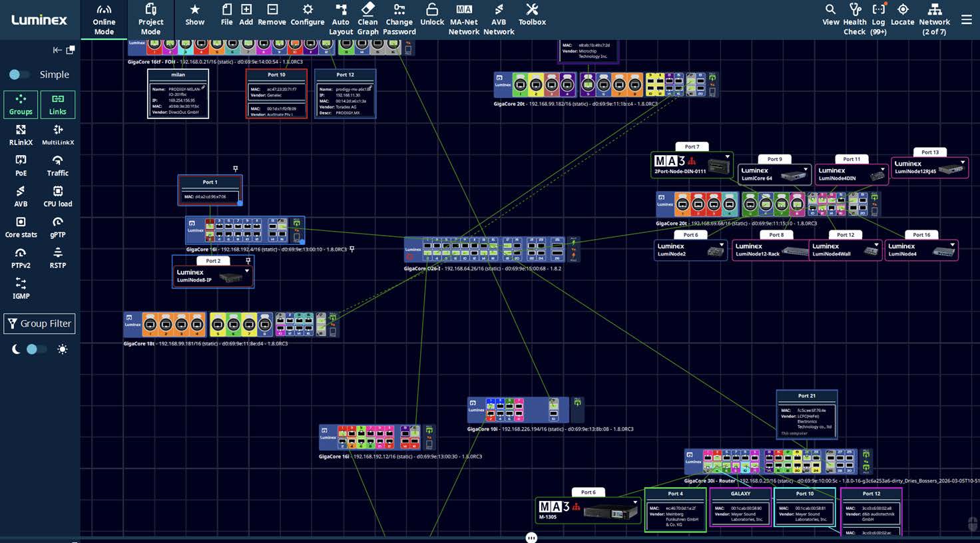This screenshot has width=980, height=543.
Task: Toggle the Groups view
Action: tap(21, 104)
